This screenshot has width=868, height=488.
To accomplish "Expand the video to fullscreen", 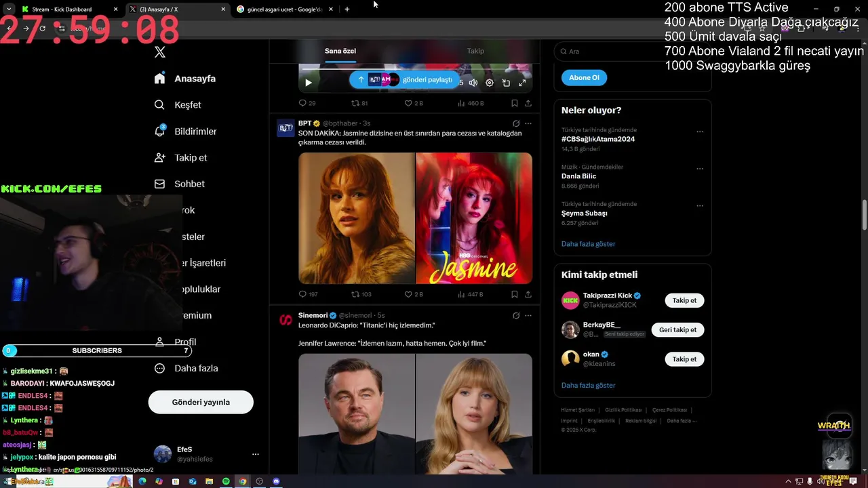I will [x=522, y=83].
